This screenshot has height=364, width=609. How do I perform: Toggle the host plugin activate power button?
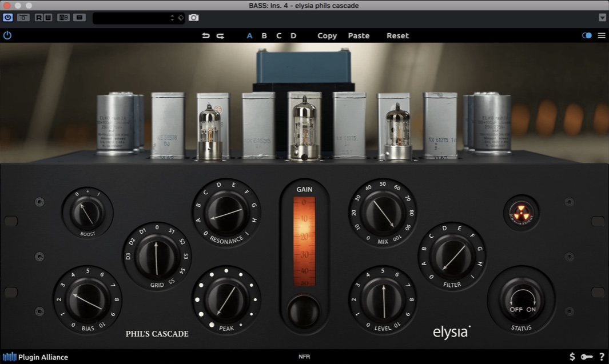pyautogui.click(x=8, y=18)
